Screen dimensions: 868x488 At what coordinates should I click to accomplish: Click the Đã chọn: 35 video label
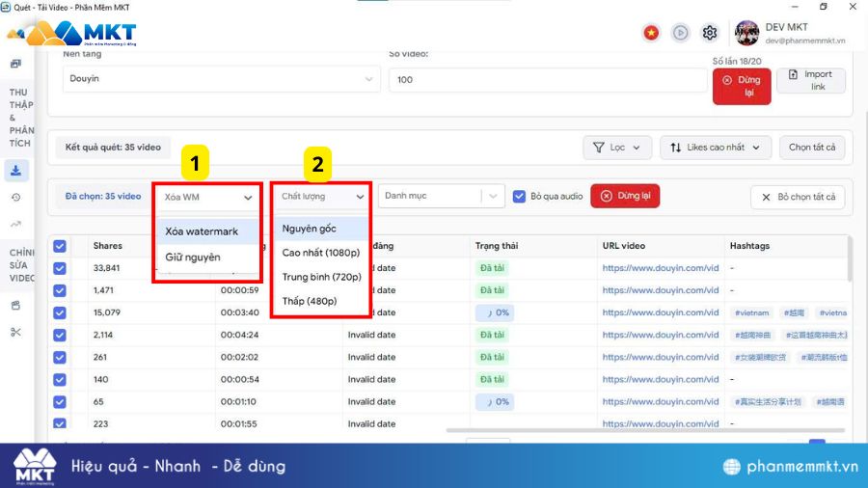[103, 197]
